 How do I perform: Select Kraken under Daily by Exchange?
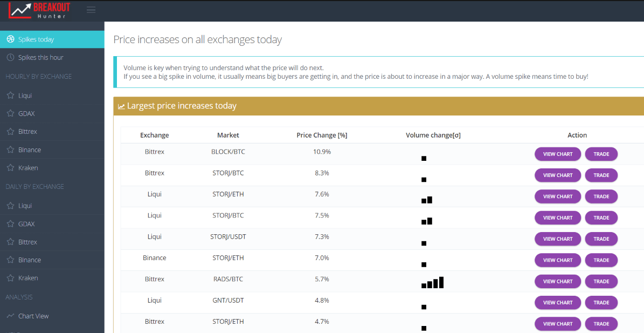pyautogui.click(x=52, y=278)
